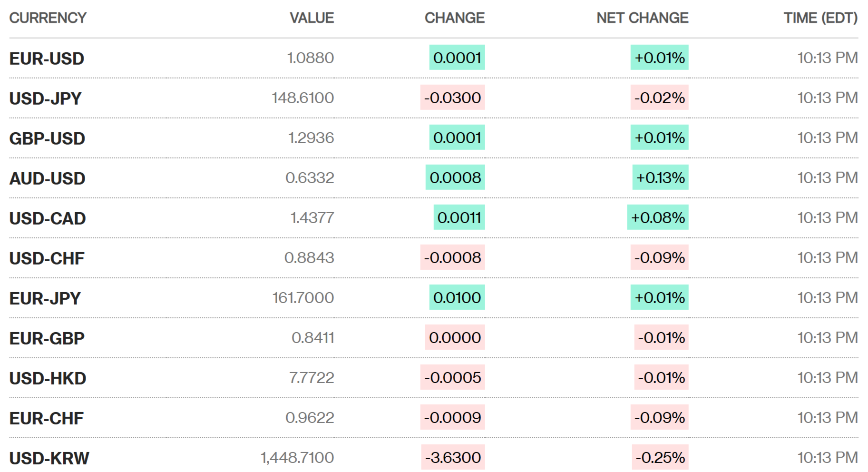Open the AUD-USD currency pair
This screenshot has height=472, width=868.
(x=47, y=178)
